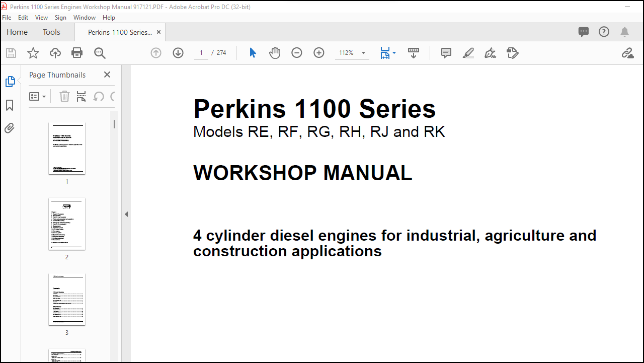Click the upload to cloud icon

click(x=55, y=53)
